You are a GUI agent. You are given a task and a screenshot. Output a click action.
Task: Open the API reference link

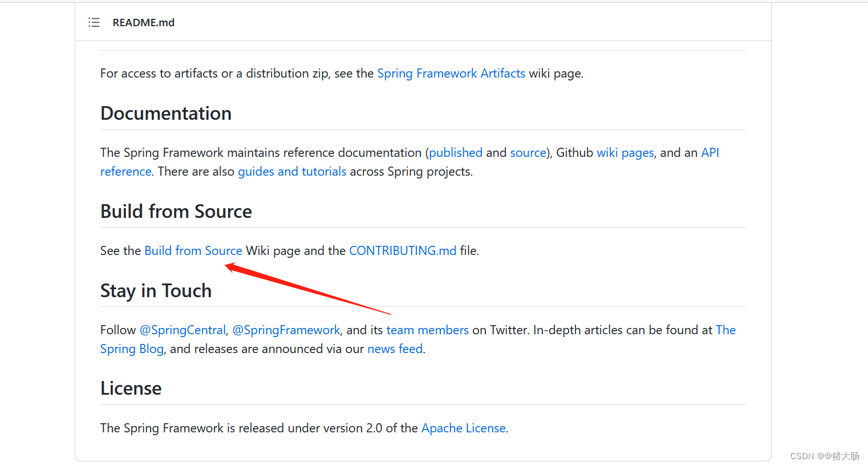click(710, 153)
